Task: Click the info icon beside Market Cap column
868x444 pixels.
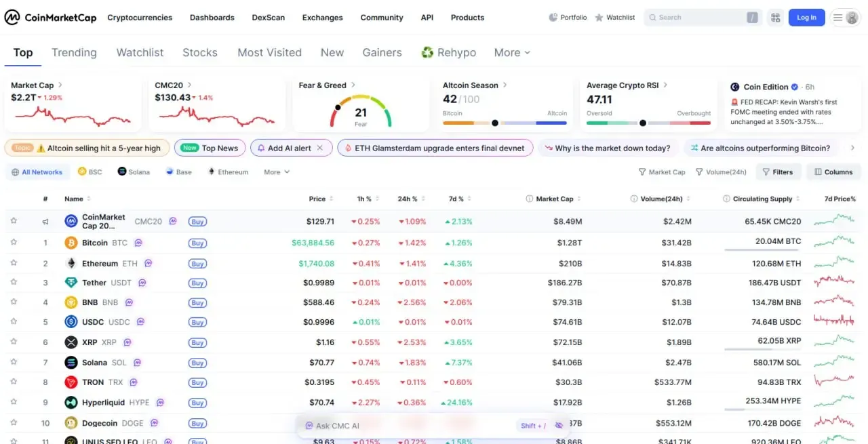Action: 529,199
